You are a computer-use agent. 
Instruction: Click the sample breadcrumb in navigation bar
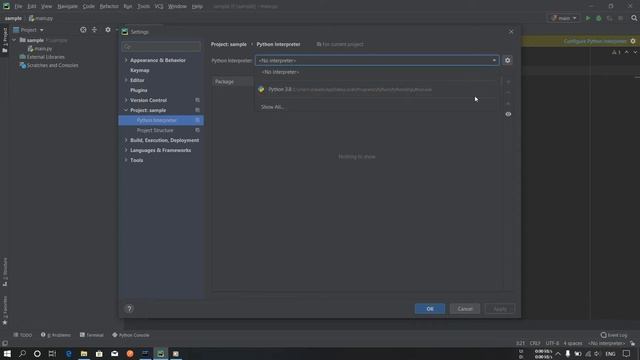point(13,18)
